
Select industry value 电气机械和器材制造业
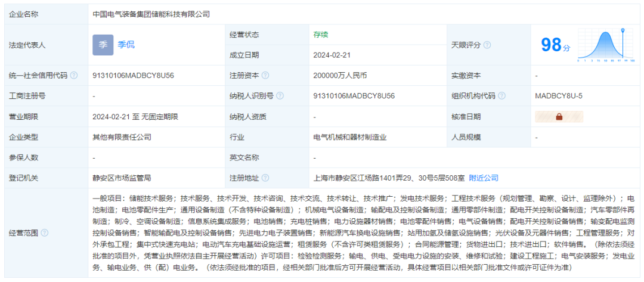coord(350,137)
